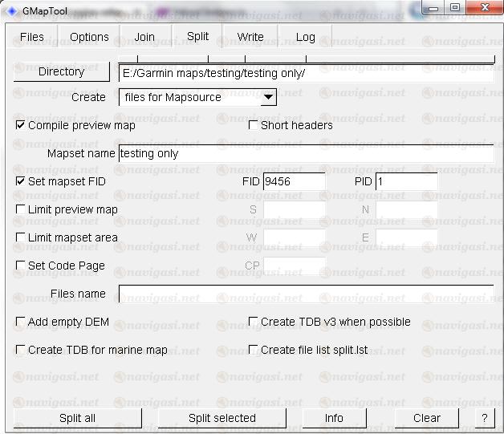Click the GMapTool title bar app icon

point(11,10)
